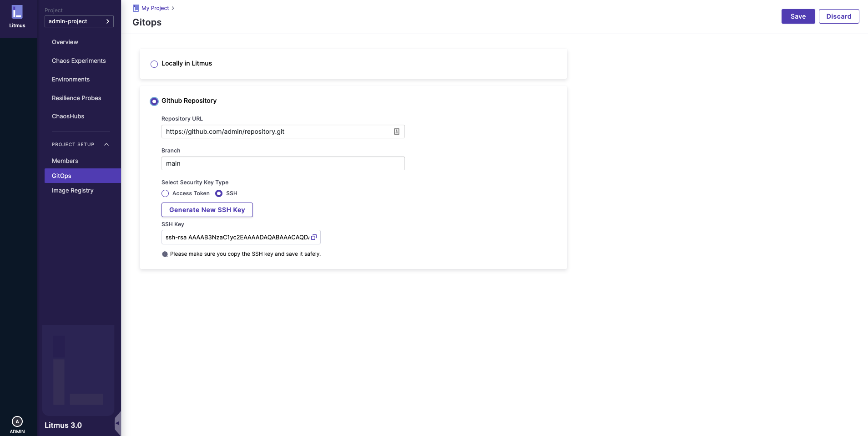Click the info icon beside SSH warning

[165, 254]
